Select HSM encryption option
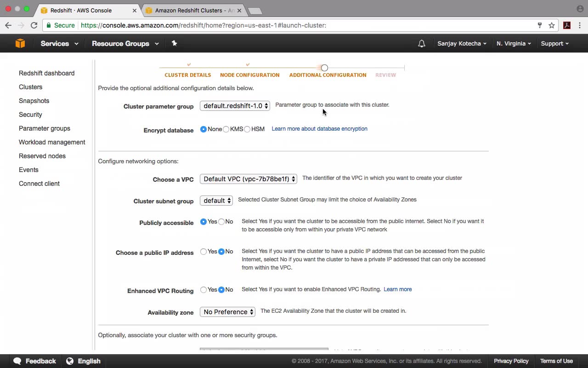This screenshot has height=368, width=588. coord(247,129)
